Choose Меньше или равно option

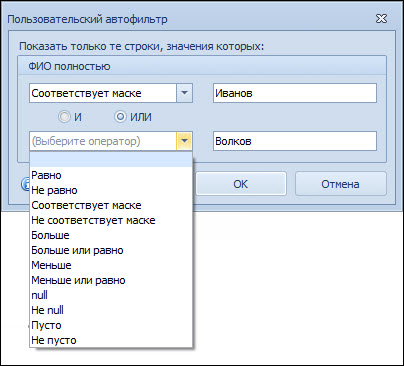pyautogui.click(x=111, y=280)
